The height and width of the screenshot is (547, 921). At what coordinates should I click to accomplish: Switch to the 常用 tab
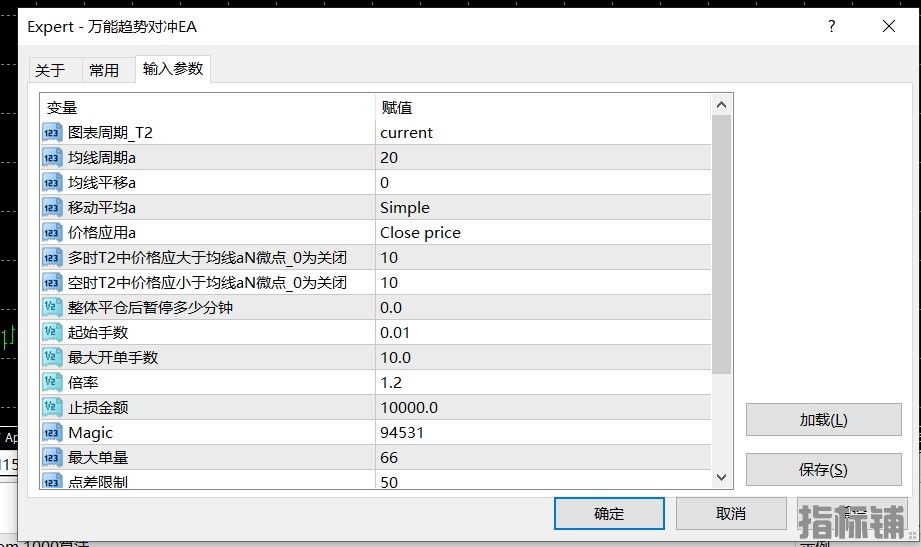click(x=104, y=70)
